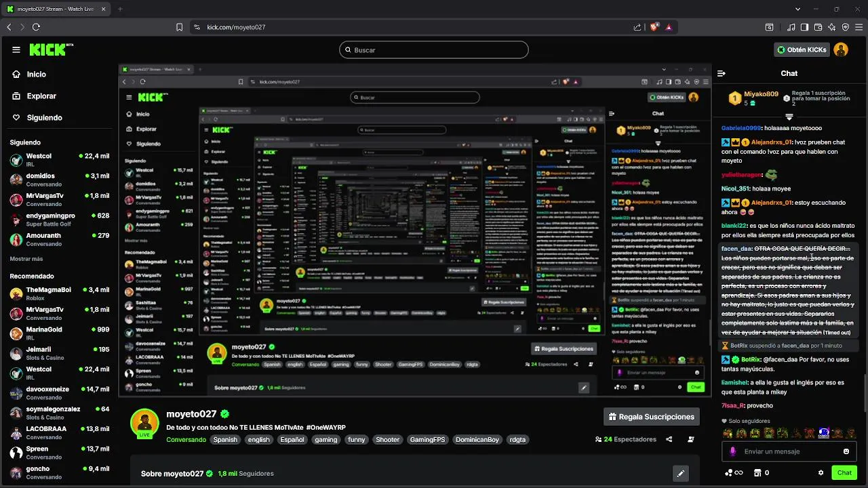Open TheMagmaBoi recommended channel

[59, 293]
